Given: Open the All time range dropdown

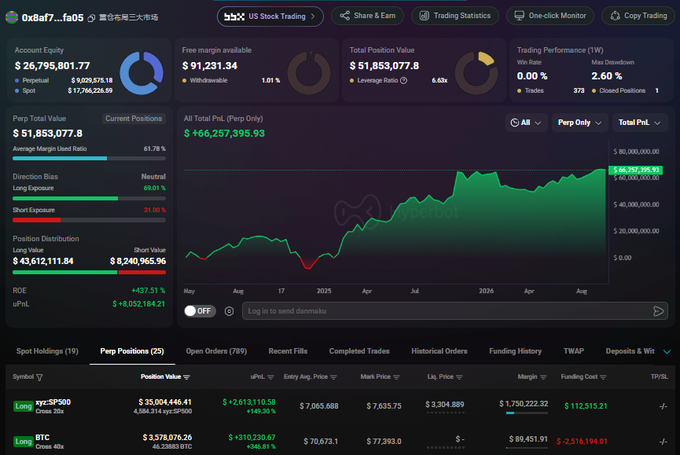Looking at the screenshot, I should [526, 123].
